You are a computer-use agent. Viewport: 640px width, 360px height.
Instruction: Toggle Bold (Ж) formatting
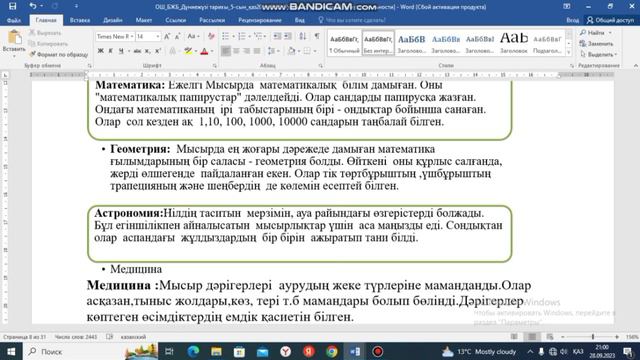click(100, 51)
